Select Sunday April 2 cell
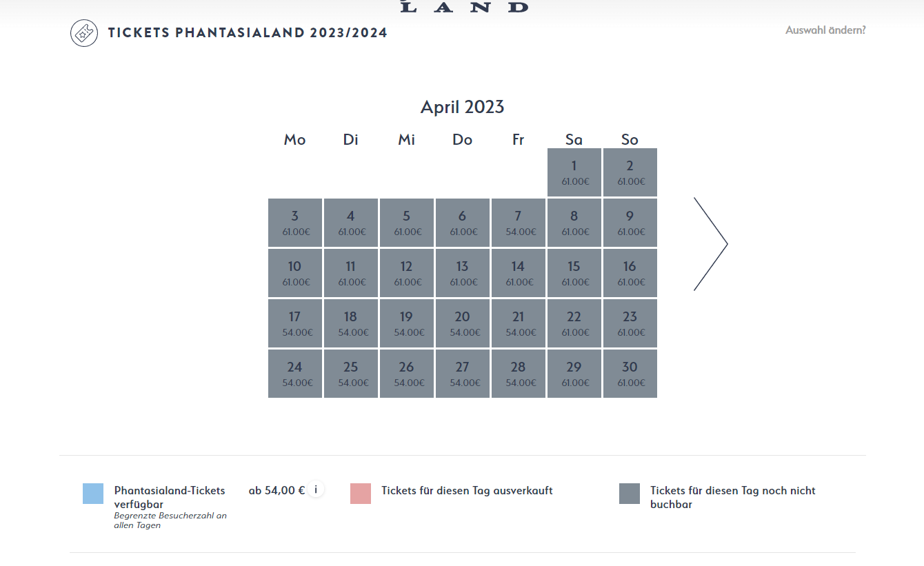 630,172
